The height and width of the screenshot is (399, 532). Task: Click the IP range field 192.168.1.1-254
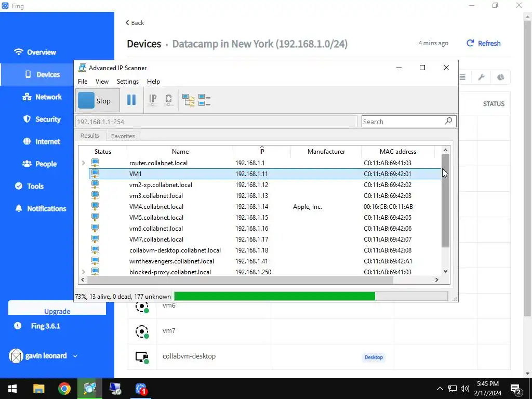[217, 122]
